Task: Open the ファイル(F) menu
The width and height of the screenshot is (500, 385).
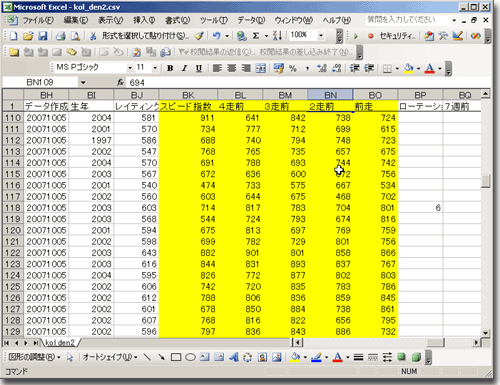Action: [38, 21]
